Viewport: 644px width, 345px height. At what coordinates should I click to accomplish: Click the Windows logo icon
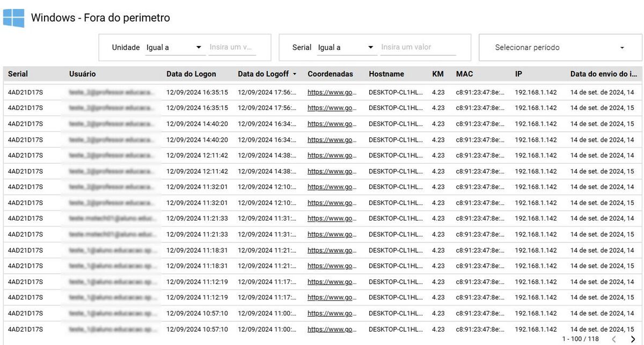click(x=13, y=18)
